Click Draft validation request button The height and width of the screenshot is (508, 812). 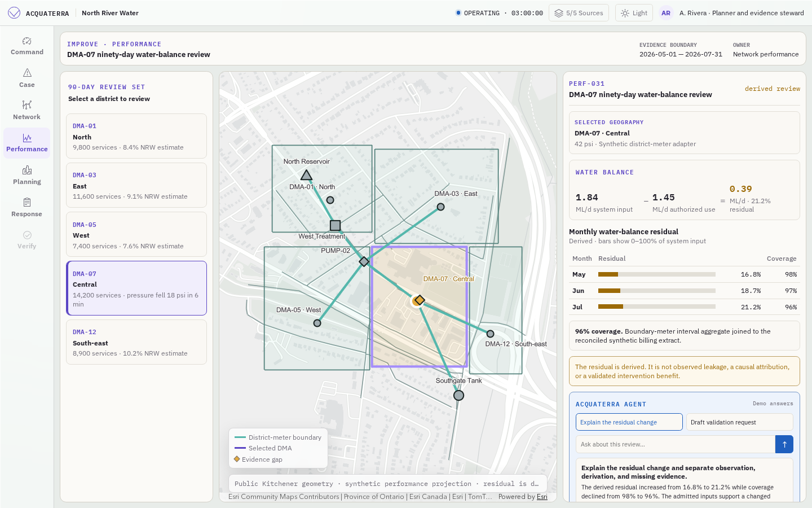coord(740,422)
